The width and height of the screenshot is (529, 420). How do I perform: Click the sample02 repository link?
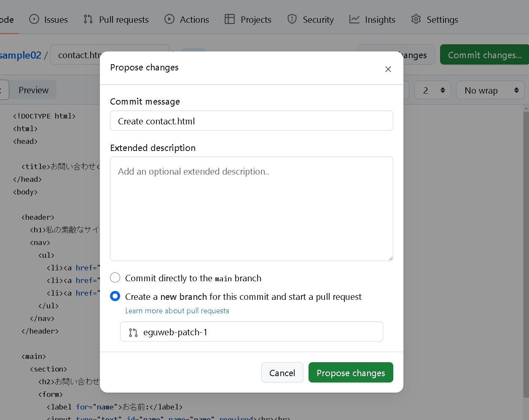pyautogui.click(x=21, y=54)
